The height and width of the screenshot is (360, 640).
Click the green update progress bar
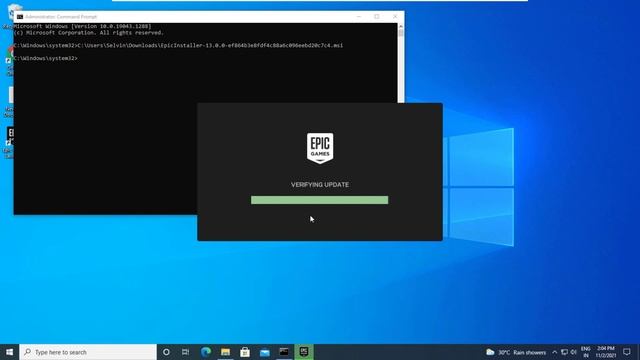coord(320,200)
